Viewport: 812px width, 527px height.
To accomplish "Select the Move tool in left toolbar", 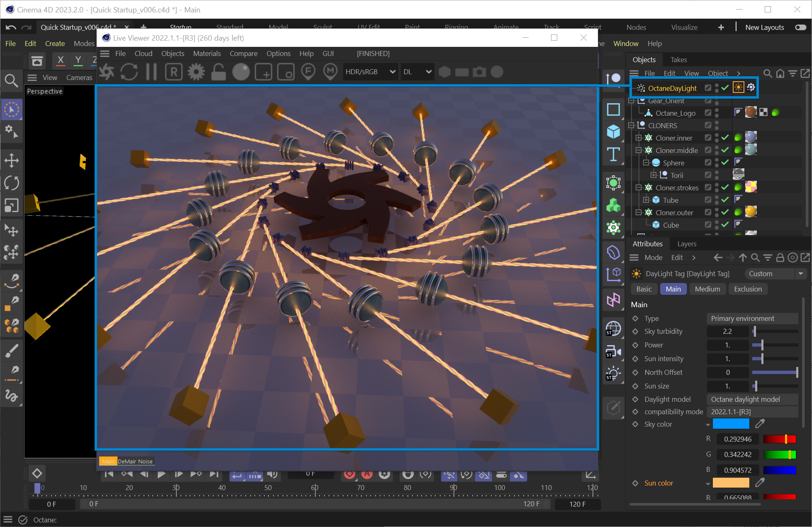I will [11, 160].
